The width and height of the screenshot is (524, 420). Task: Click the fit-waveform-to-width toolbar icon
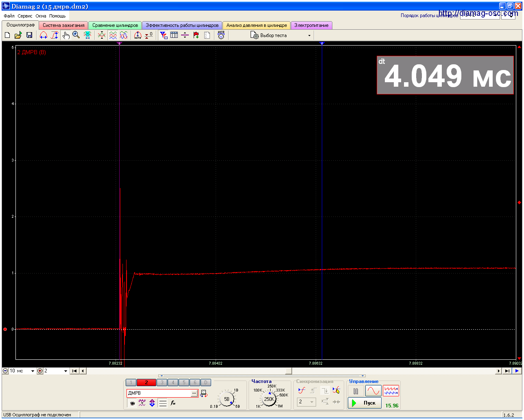tap(87, 35)
